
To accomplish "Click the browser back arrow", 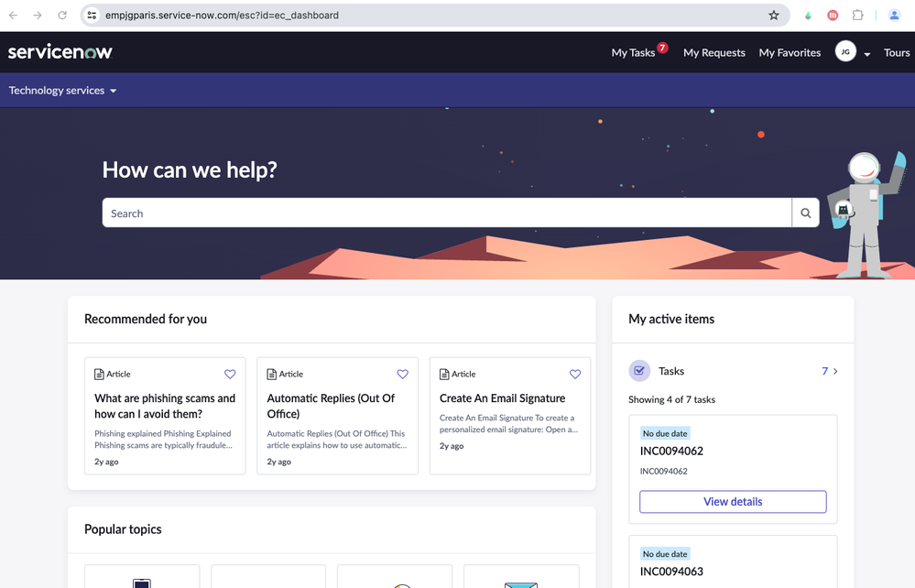I will point(11,15).
